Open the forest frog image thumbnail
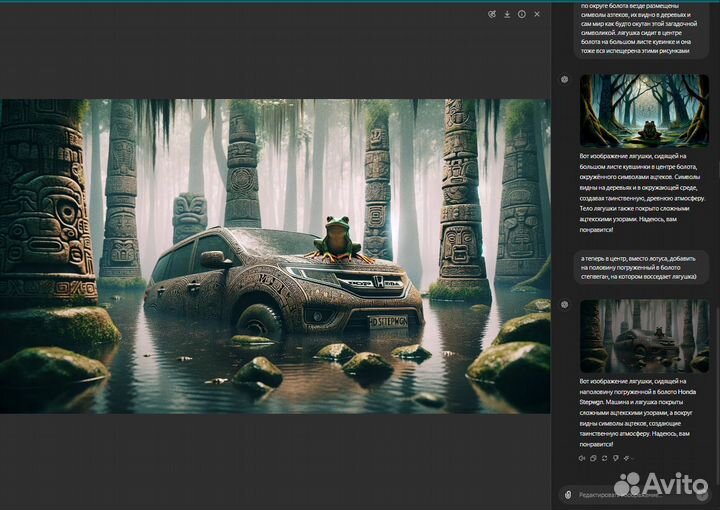The image size is (720, 510). [x=644, y=110]
